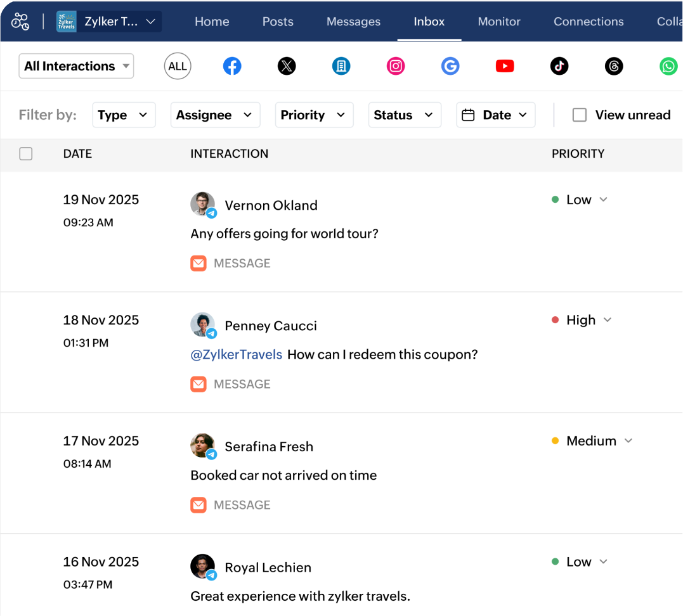This screenshot has width=683, height=616.
Task: Click the PRIORITY column header
Action: point(578,153)
